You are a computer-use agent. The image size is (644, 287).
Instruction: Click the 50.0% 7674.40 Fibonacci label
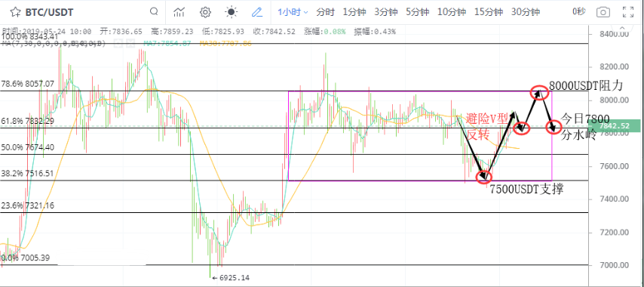pyautogui.click(x=27, y=147)
